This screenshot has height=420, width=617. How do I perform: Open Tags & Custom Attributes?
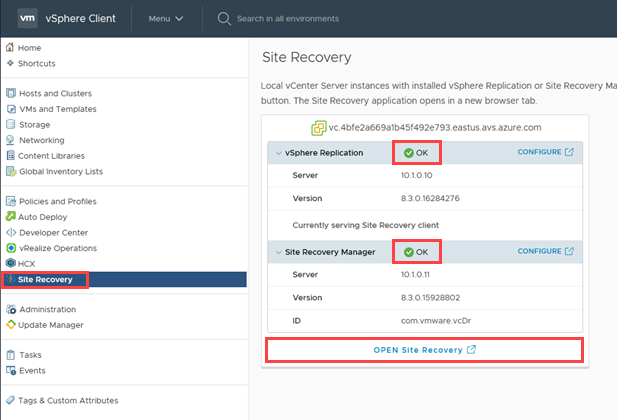(x=68, y=400)
